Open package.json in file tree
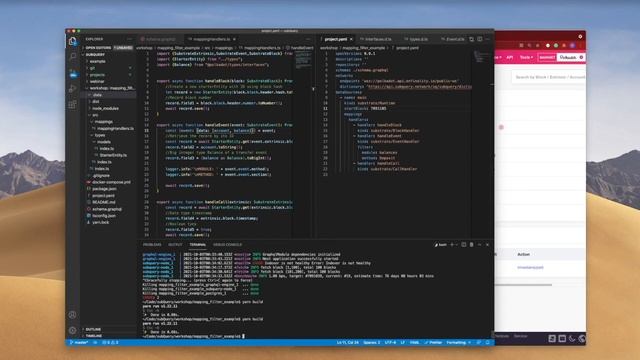Screen dimensions: 640x360 [104, 189]
